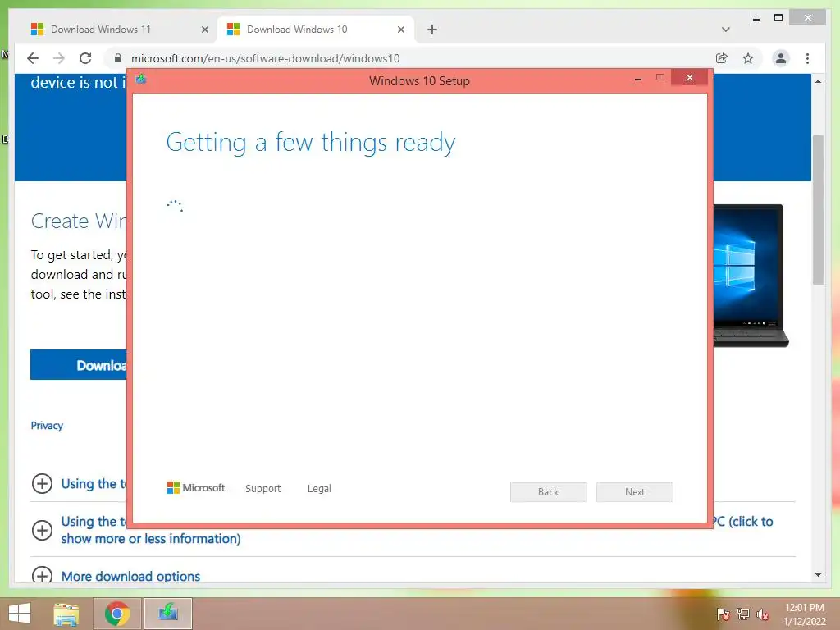Click the blue Download button on webpage
This screenshot has height=630, width=840.
click(x=79, y=365)
